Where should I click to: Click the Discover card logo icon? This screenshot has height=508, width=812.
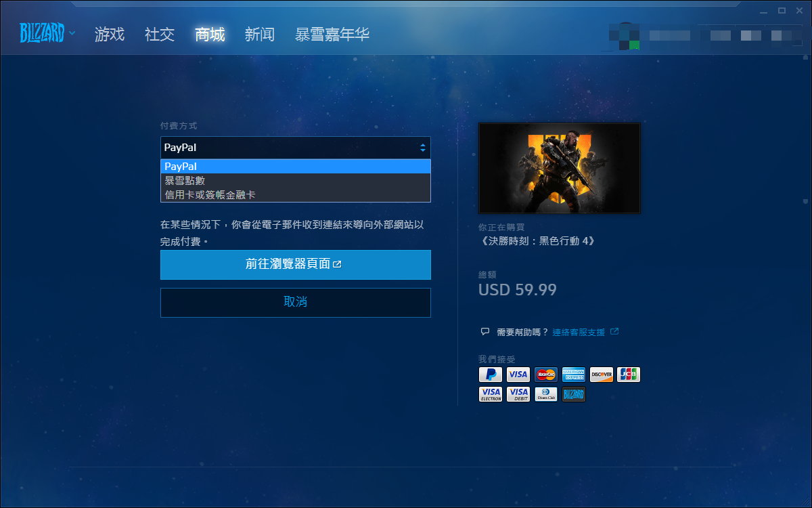(601, 375)
